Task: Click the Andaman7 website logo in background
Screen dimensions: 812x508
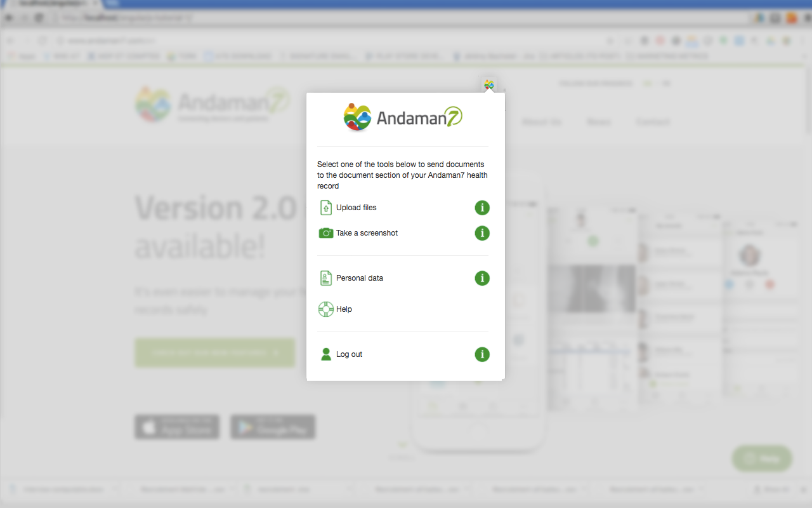Action: (x=213, y=104)
